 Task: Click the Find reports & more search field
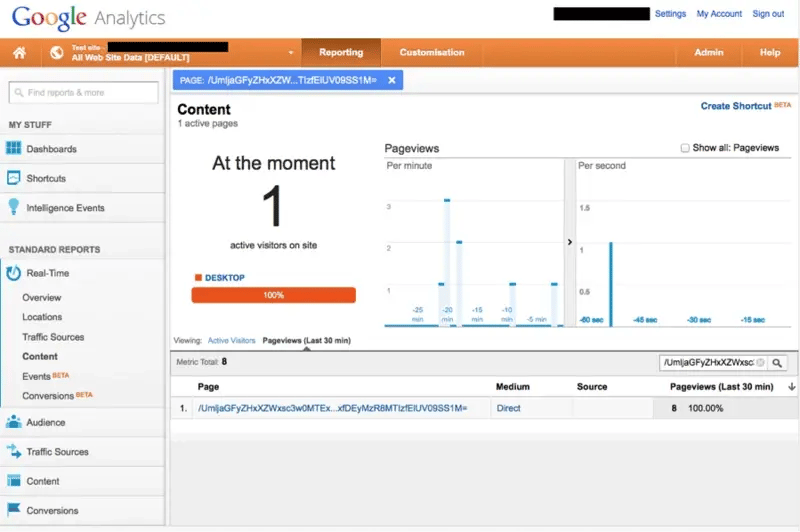pos(83,93)
